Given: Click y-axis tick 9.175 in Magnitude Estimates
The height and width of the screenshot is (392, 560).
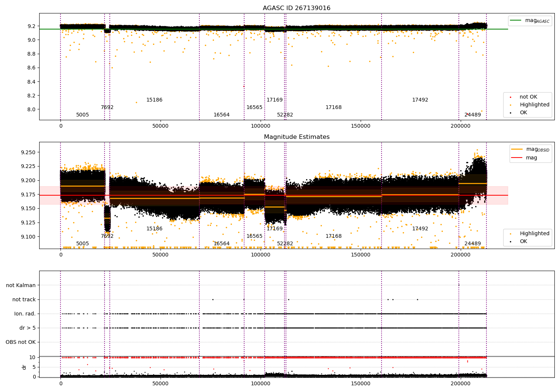Looking at the screenshot, I should (x=28, y=195).
